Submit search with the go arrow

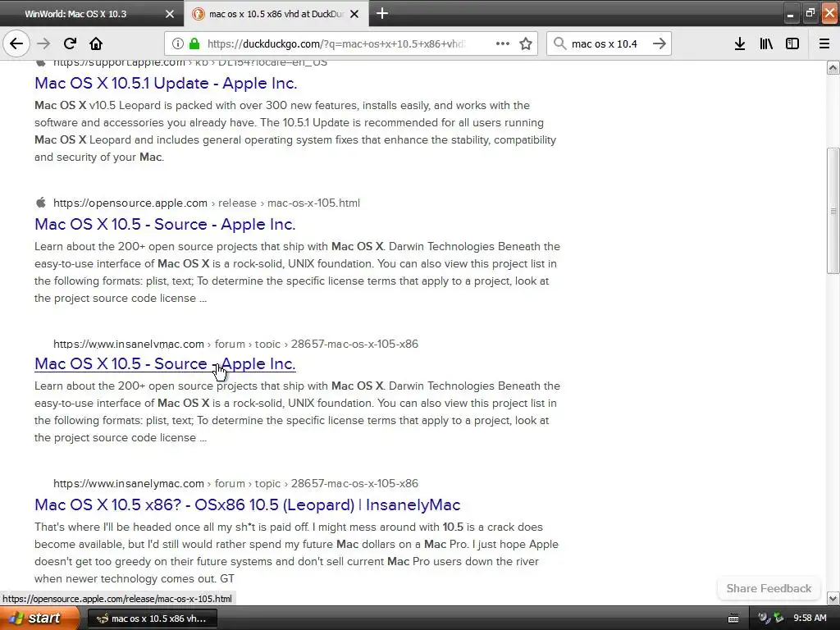pyautogui.click(x=660, y=43)
